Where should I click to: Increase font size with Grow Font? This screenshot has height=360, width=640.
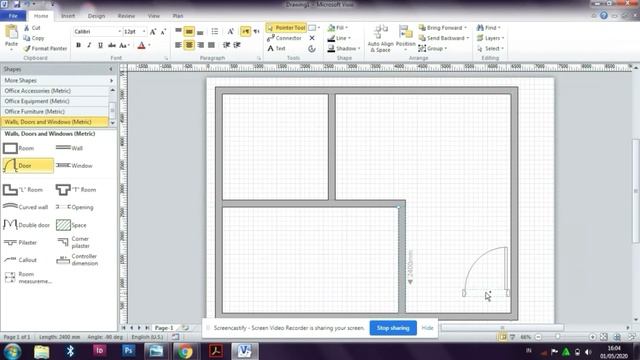point(153,31)
